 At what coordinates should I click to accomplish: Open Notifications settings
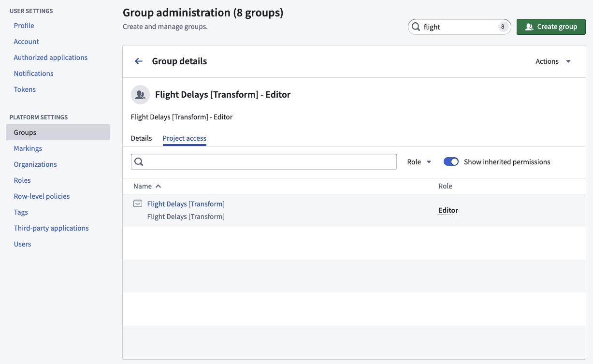[x=33, y=73]
